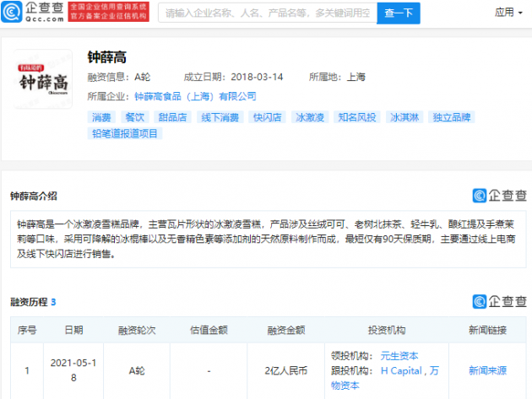Click the 查一下 search button
The image size is (532, 399).
[399, 13]
